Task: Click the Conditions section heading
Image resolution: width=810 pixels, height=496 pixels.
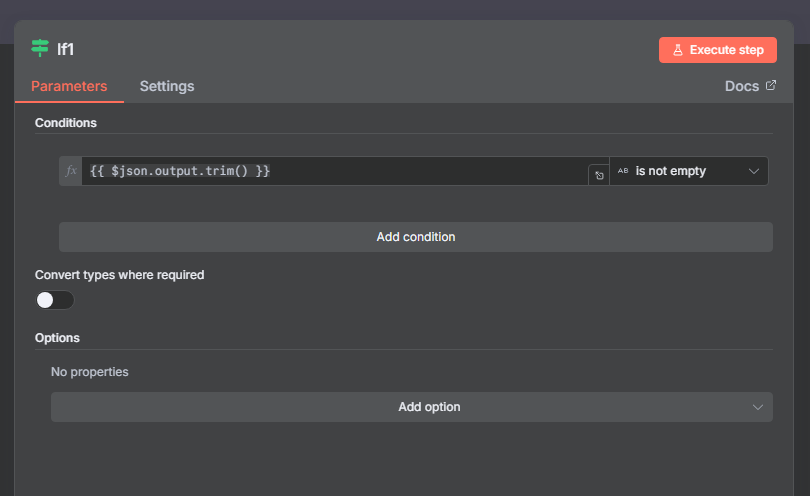Action: click(66, 122)
